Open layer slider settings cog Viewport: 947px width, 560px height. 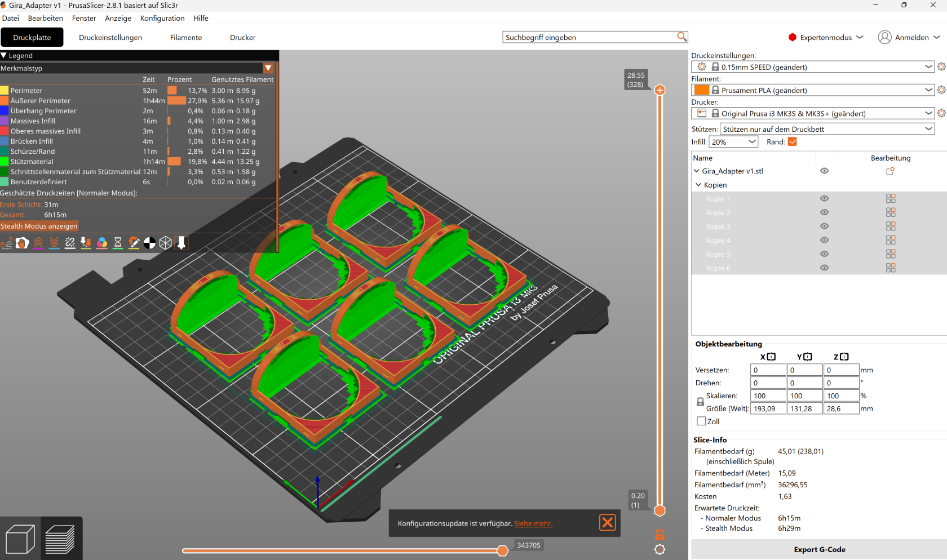[660, 549]
